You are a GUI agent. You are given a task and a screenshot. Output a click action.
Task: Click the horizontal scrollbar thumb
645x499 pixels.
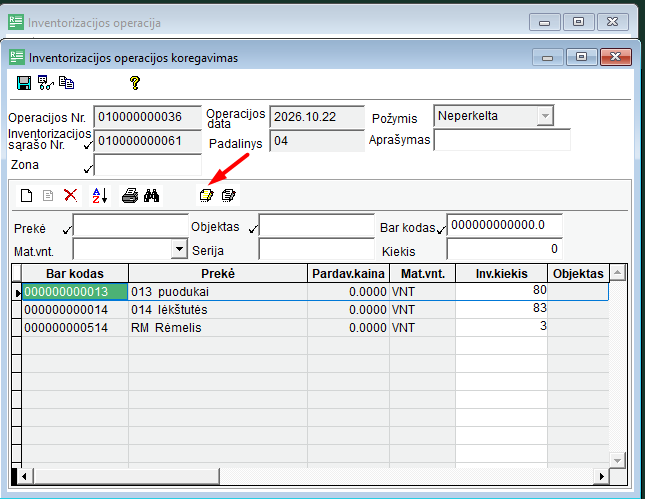[x=127, y=476]
